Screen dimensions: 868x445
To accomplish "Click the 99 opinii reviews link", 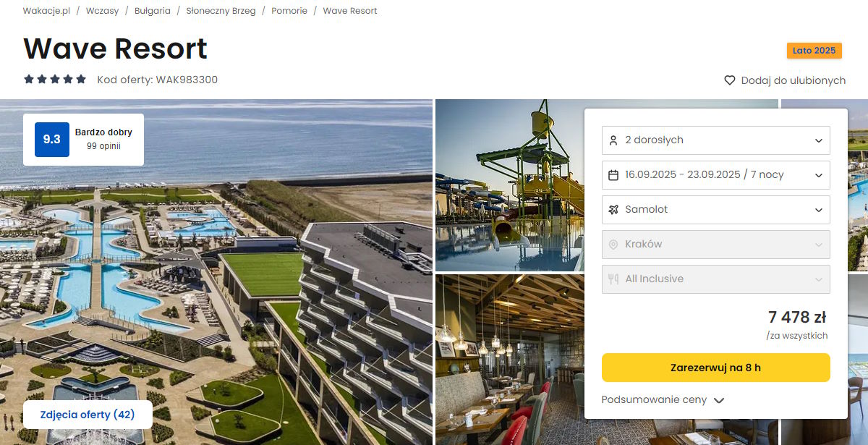I will click(103, 146).
